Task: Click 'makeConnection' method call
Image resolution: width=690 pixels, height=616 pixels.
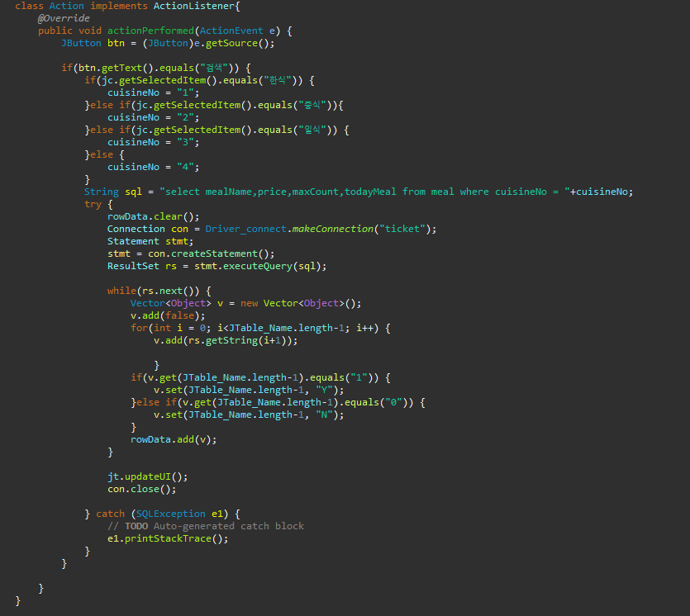Action: [332, 229]
